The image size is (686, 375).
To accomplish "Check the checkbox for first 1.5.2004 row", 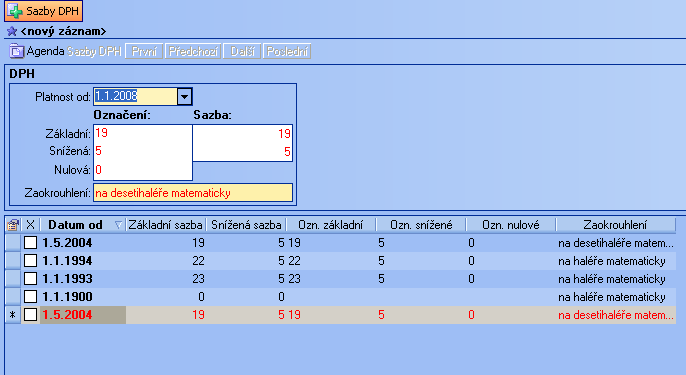I will [x=30, y=243].
